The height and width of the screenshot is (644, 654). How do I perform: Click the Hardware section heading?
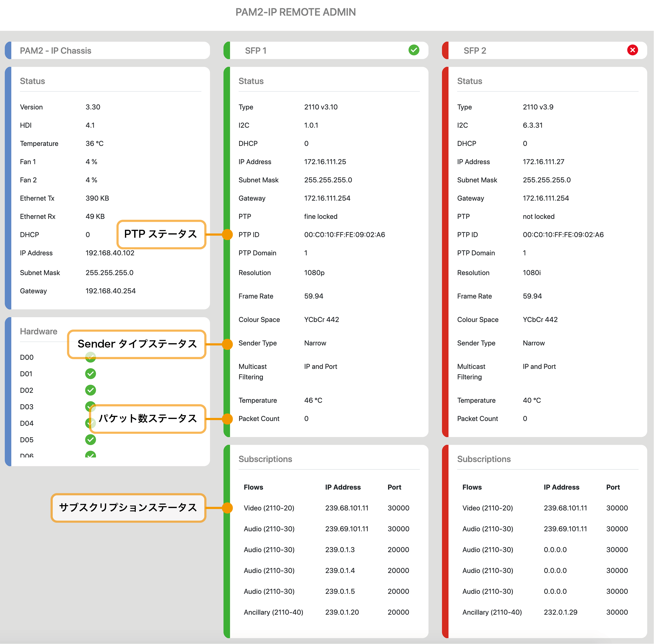click(38, 331)
